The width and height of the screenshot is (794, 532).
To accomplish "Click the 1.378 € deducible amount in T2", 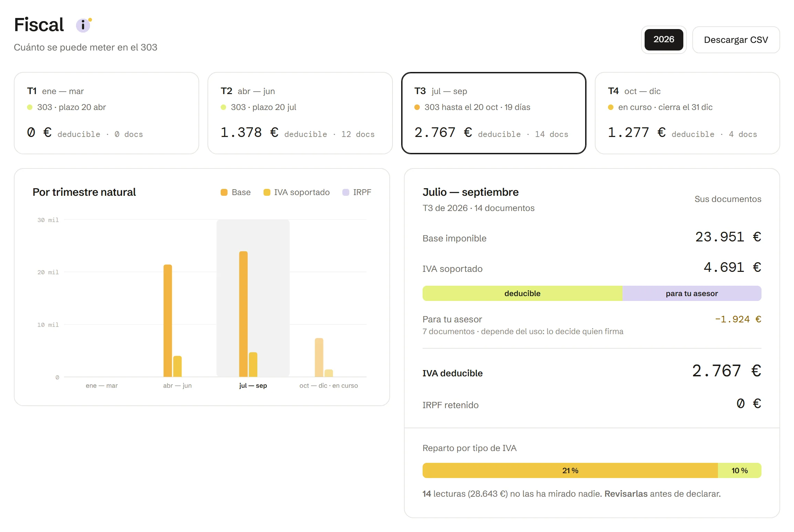I will [x=250, y=132].
